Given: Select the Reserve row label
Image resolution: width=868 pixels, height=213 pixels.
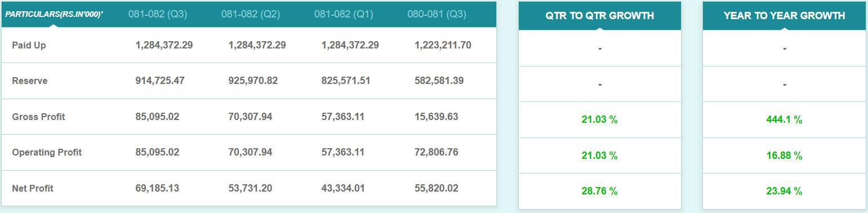Looking at the screenshot, I should (30, 81).
